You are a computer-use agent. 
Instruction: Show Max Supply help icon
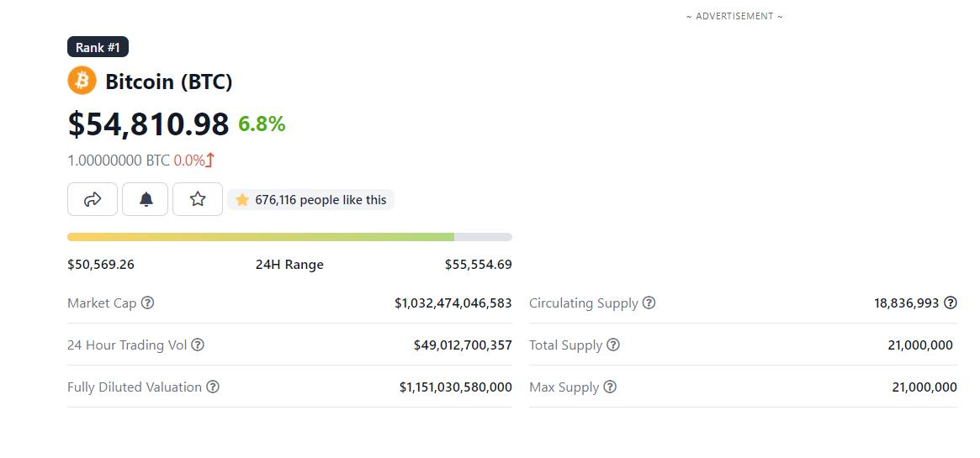pyautogui.click(x=610, y=387)
